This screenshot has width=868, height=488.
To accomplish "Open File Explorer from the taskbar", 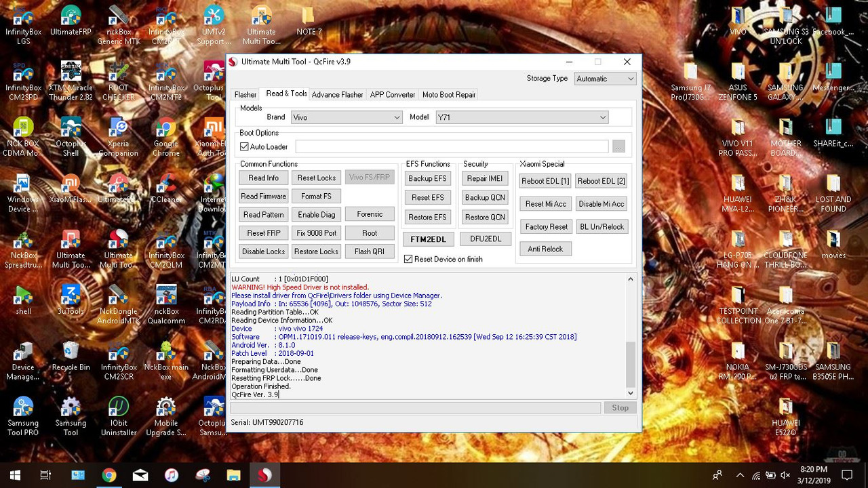I will pyautogui.click(x=233, y=475).
